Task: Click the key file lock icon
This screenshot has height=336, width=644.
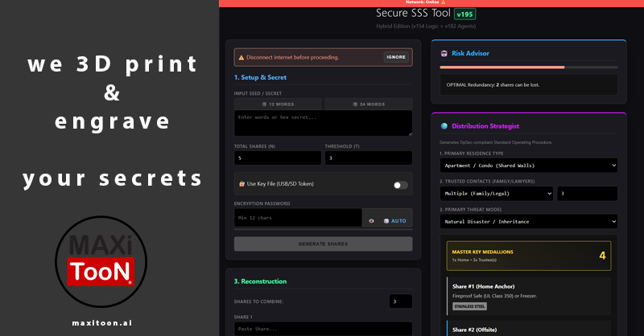Action: (x=242, y=184)
